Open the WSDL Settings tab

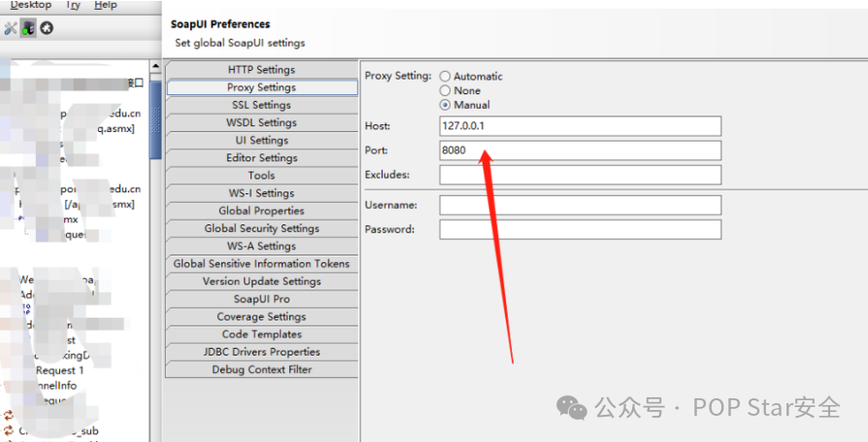pyautogui.click(x=262, y=123)
